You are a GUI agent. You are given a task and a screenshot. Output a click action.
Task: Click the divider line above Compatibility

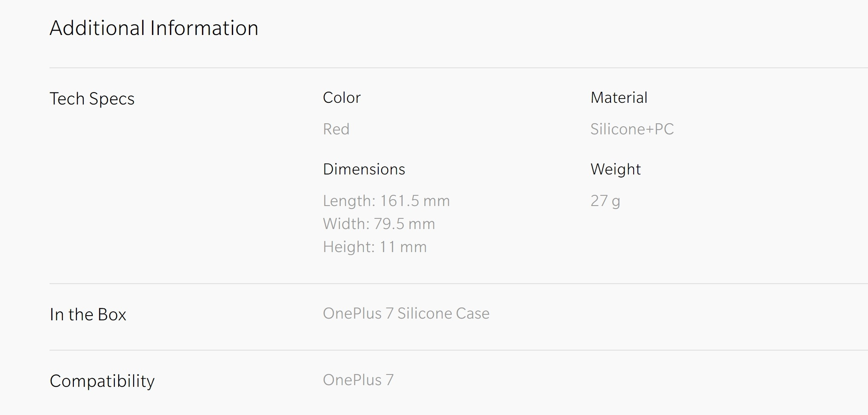(x=459, y=350)
